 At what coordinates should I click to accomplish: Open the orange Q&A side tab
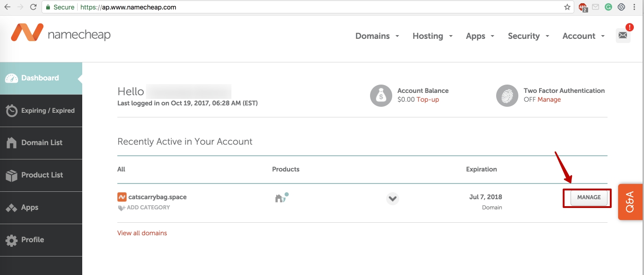point(631,202)
